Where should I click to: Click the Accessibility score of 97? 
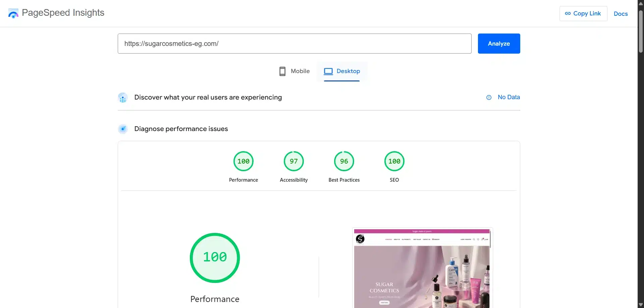[x=293, y=161]
